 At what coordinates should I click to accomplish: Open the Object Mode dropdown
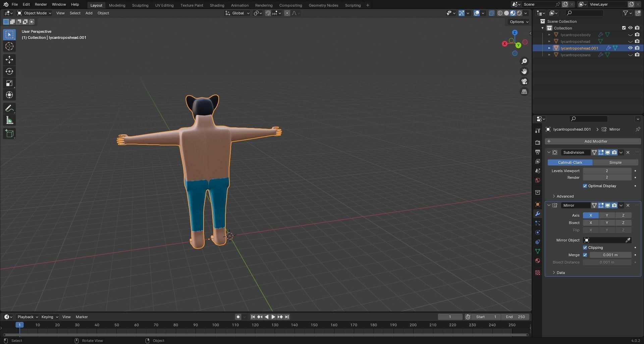[34, 13]
